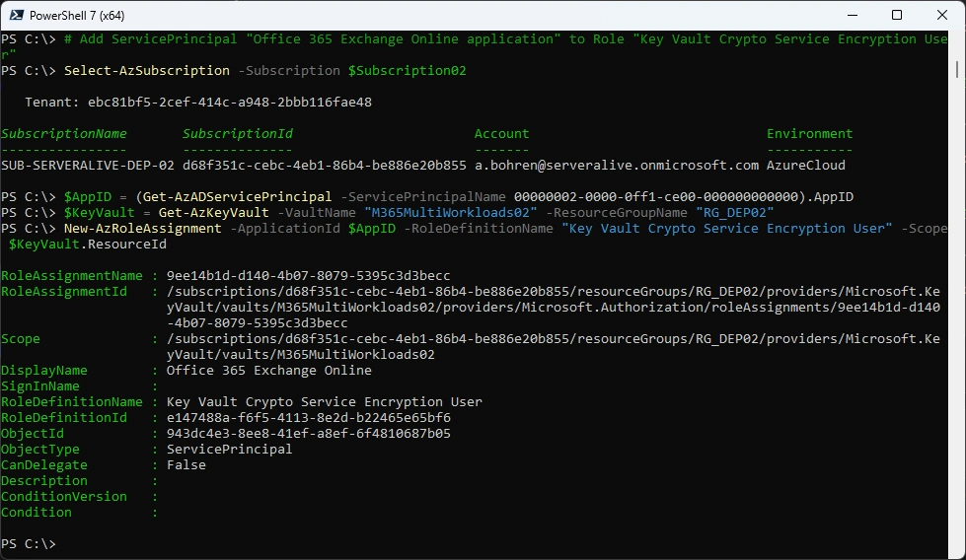Screen dimensions: 966x560
Task: Click the SubscriptionName column header
Action: pyautogui.click(x=64, y=133)
